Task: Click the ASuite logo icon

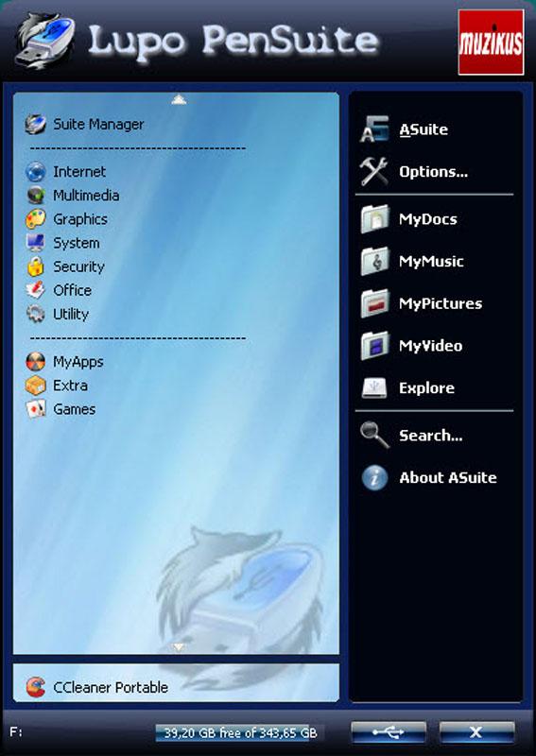Action: coord(374,129)
